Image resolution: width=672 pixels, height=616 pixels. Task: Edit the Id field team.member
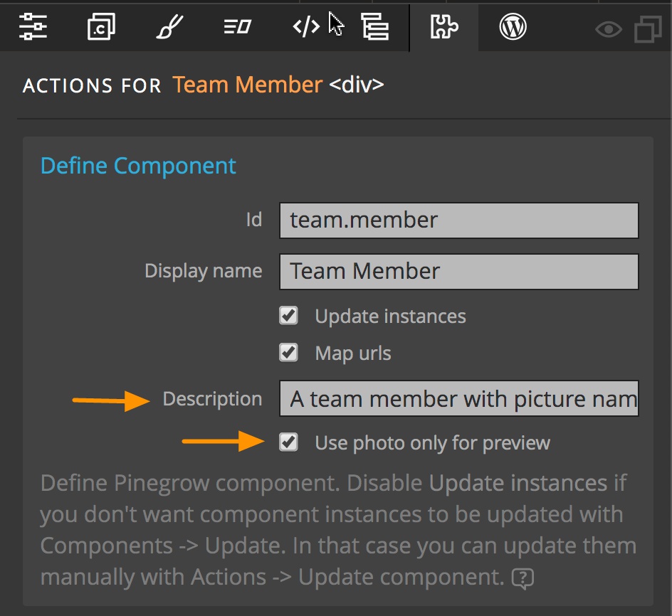(x=459, y=221)
